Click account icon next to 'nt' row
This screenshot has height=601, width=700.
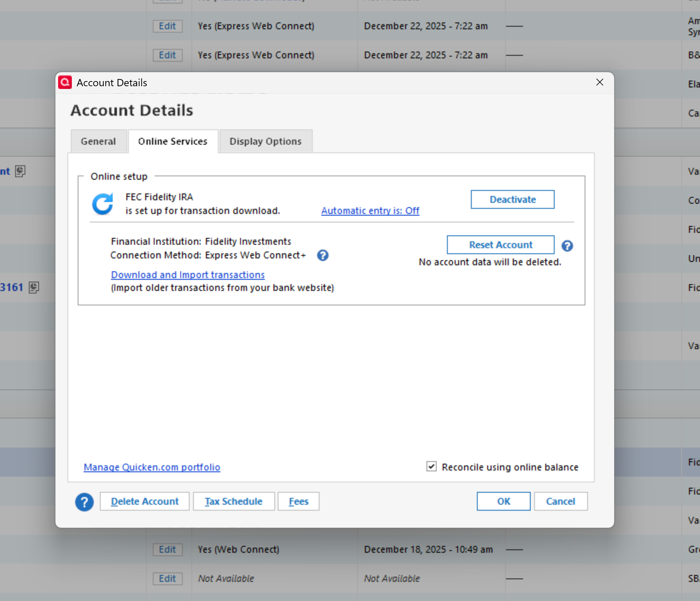tap(20, 171)
